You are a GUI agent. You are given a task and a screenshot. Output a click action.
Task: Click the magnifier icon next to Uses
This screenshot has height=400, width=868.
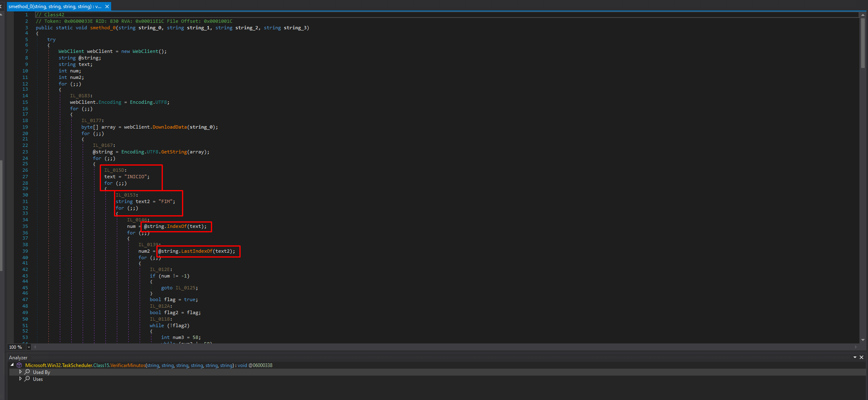point(27,379)
